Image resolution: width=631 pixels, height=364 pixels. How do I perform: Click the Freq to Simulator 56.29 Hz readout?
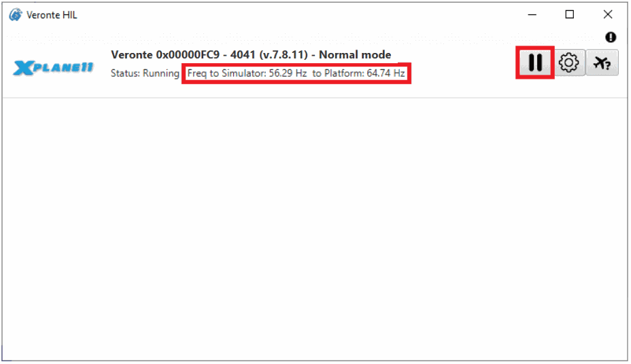tap(247, 73)
